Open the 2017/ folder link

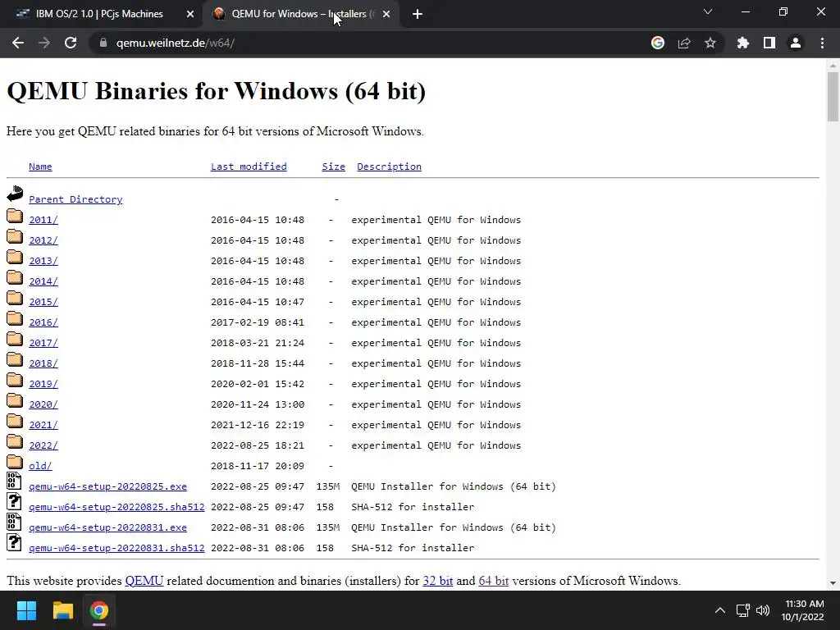[43, 343]
